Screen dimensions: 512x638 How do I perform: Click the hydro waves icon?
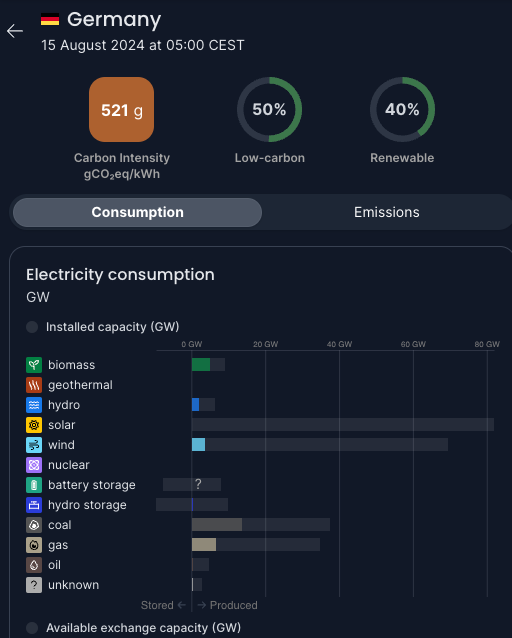pos(34,405)
